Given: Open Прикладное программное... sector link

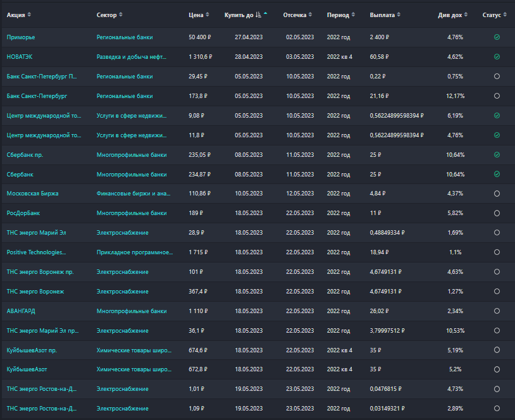Looking at the screenshot, I should 135,252.
